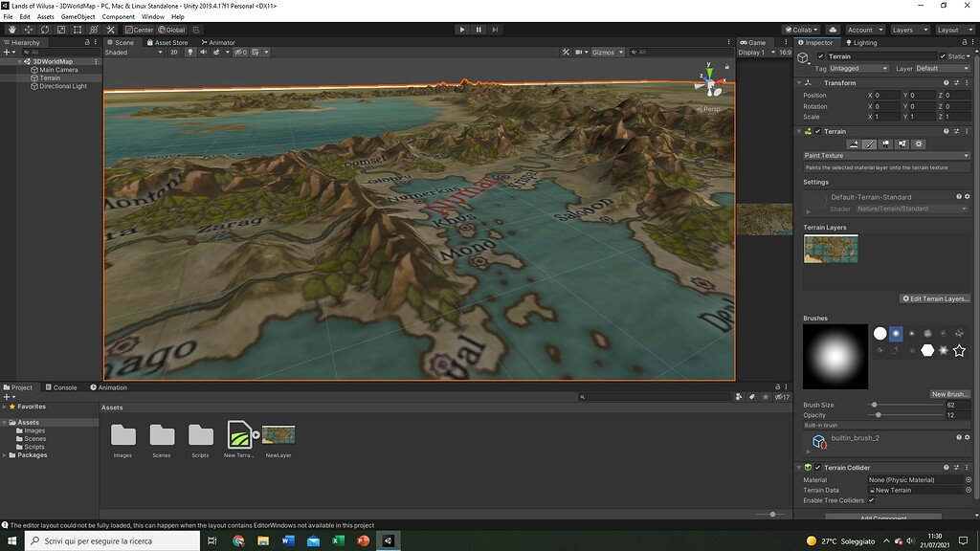
Task: Open the Paint Texture dropdown
Action: coord(885,155)
